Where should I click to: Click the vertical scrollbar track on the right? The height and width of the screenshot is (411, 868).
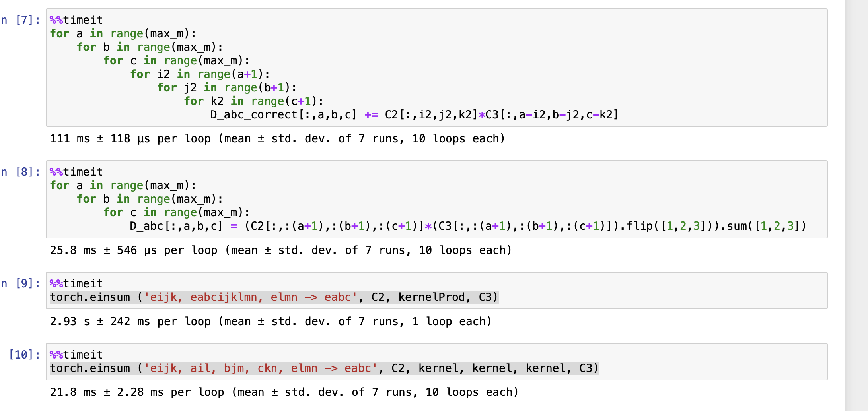click(856, 205)
